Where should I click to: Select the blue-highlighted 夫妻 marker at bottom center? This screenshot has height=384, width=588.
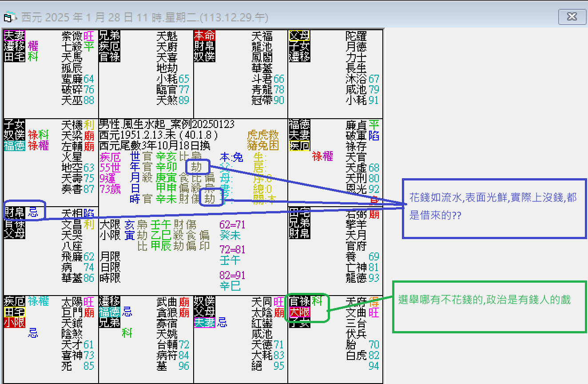click(x=204, y=323)
